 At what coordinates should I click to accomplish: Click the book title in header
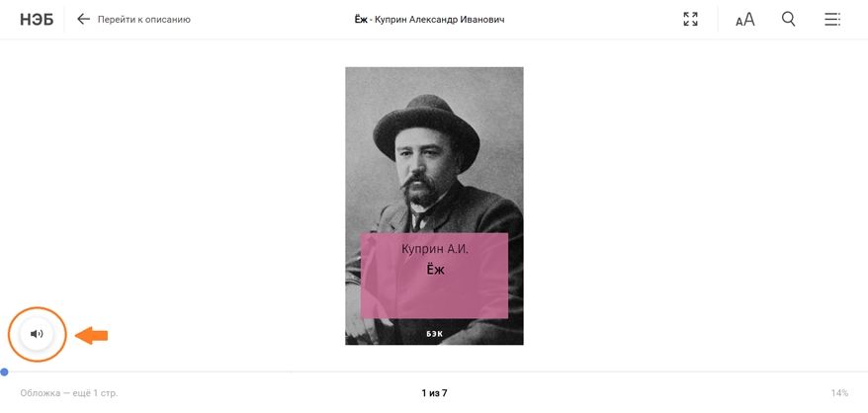[430, 20]
